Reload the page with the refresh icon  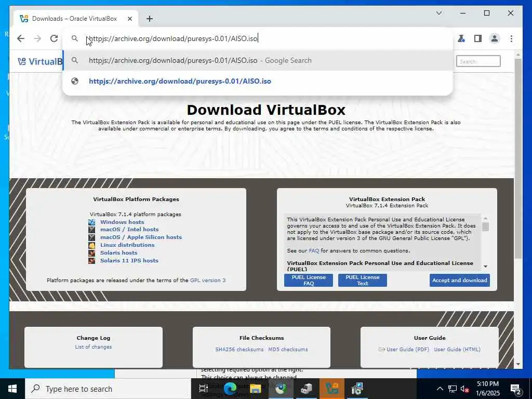(54, 38)
